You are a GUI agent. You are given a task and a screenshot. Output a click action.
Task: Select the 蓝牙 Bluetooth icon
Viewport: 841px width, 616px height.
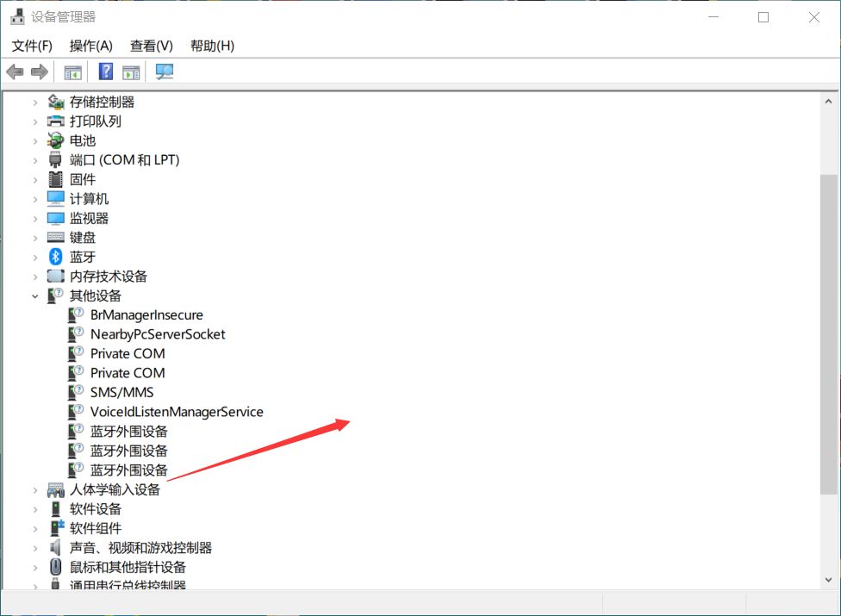(x=55, y=257)
